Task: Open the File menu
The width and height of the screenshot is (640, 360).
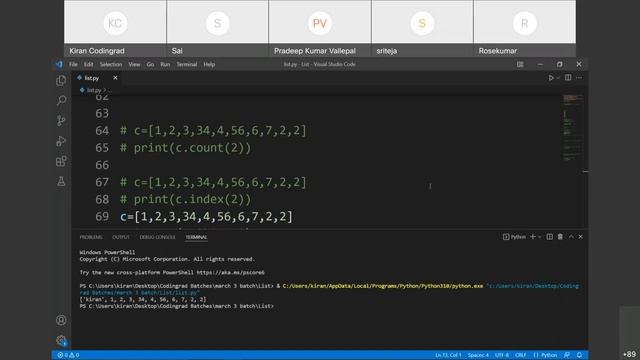Action: tap(73, 64)
